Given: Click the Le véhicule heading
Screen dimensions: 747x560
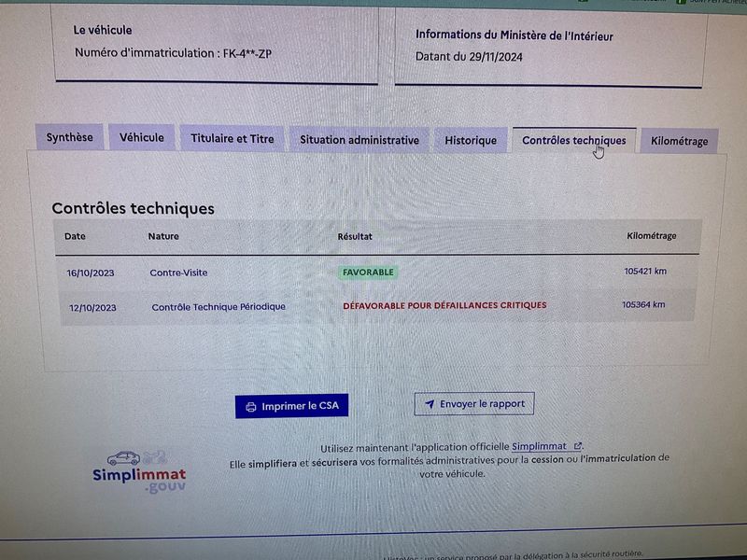Looking at the screenshot, I should pos(103,30).
